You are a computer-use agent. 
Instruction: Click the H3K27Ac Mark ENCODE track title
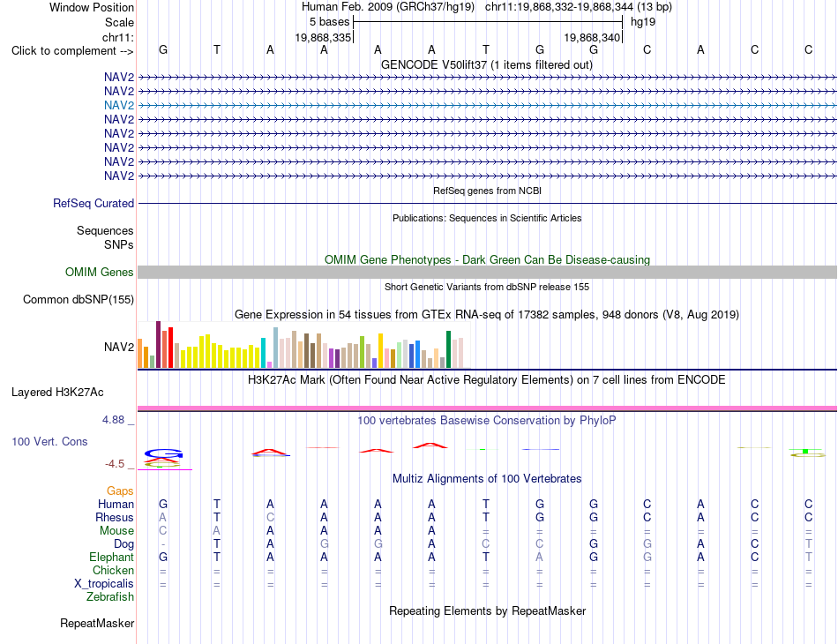click(x=487, y=380)
